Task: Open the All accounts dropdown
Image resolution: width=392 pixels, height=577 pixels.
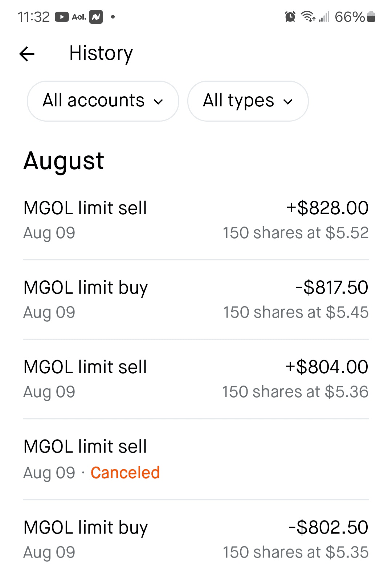Action: (x=103, y=101)
